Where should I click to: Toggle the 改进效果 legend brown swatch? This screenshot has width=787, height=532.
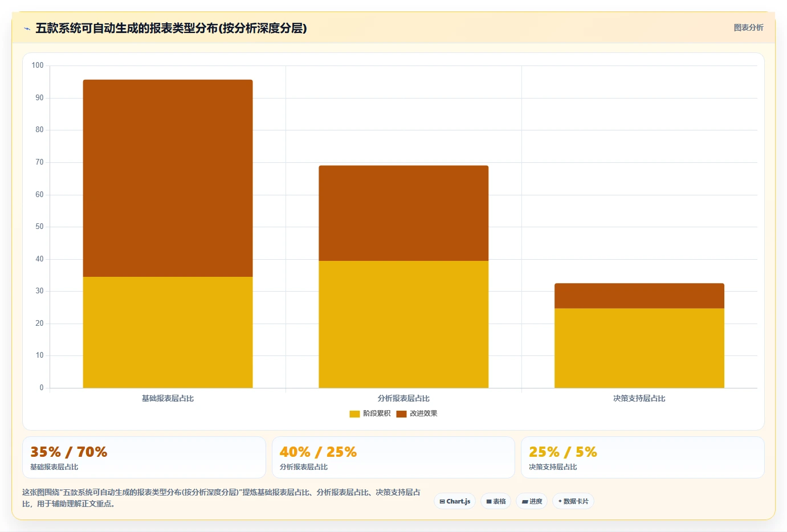[x=401, y=414]
